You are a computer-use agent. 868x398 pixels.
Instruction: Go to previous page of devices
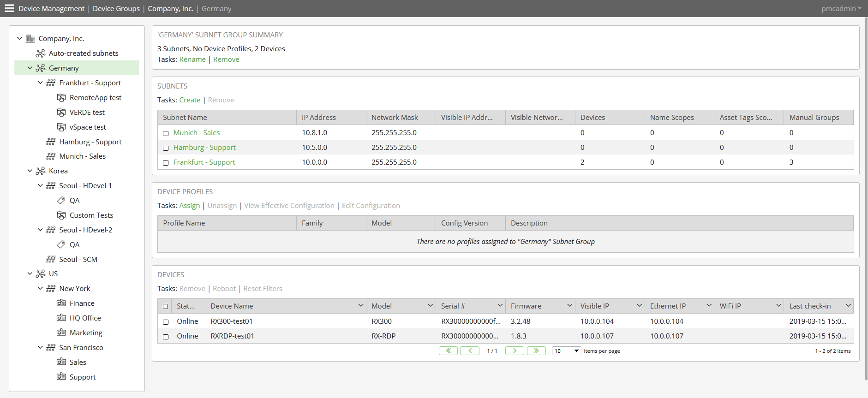[470, 351]
